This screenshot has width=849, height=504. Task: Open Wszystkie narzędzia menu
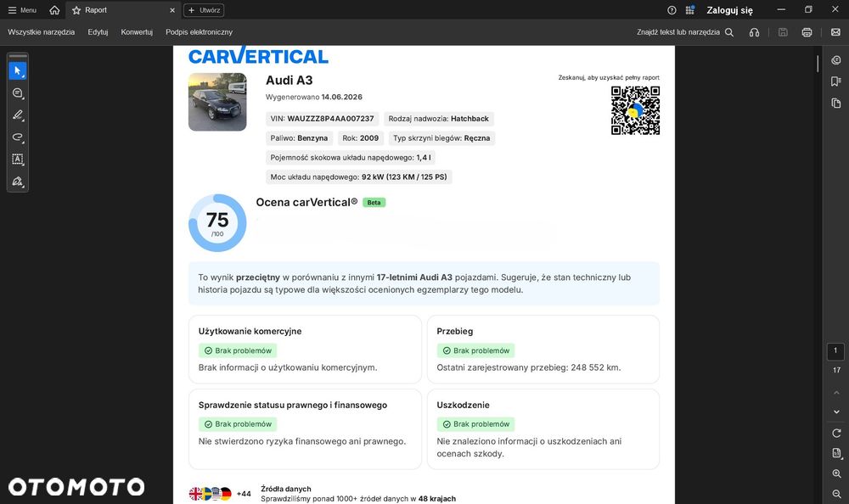click(x=41, y=32)
